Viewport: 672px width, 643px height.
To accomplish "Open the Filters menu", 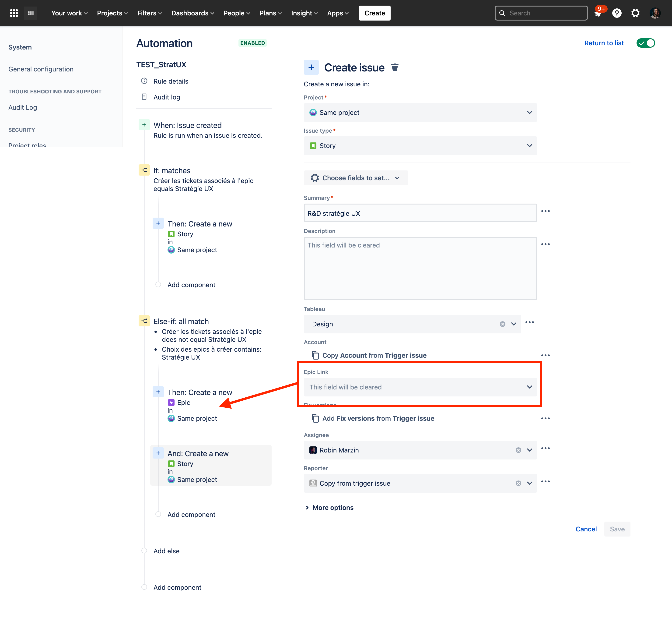I will click(x=150, y=13).
